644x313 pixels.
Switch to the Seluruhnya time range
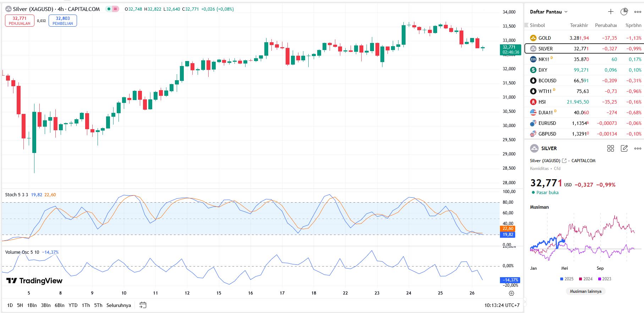[119, 305]
